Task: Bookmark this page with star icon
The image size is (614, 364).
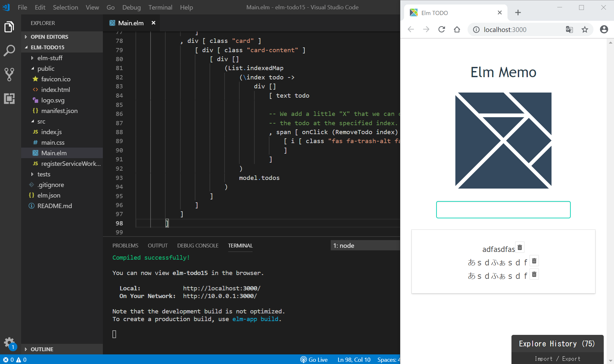Action: 585,29
